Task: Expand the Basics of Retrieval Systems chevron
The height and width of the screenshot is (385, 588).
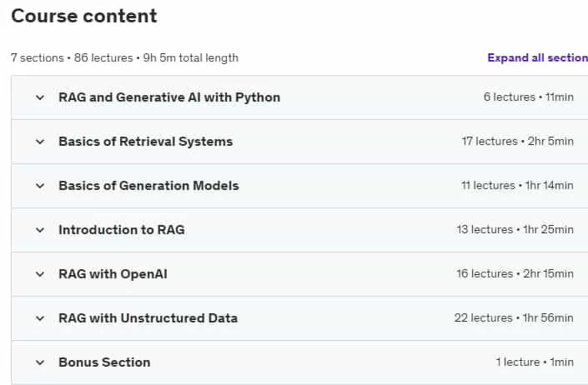Action: click(x=40, y=142)
